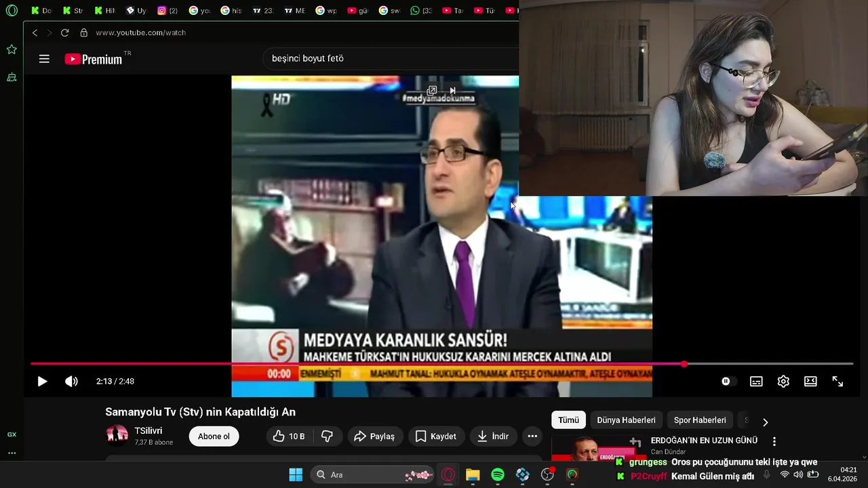Mute the video volume speaker

coord(71,382)
